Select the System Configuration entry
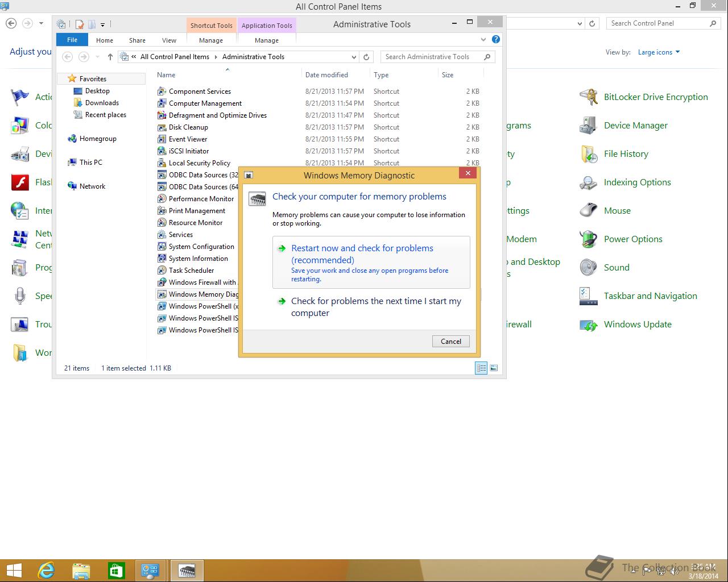This screenshot has height=582, width=728. pyautogui.click(x=201, y=246)
